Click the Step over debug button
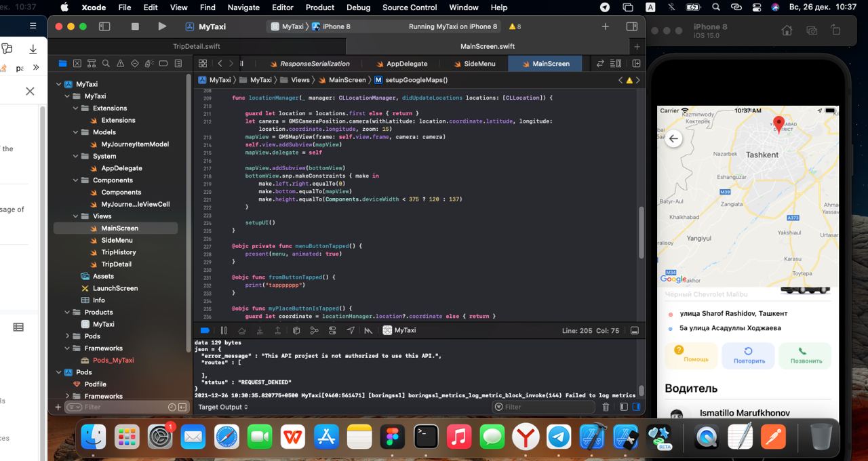The width and height of the screenshot is (868, 461). pyautogui.click(x=242, y=330)
